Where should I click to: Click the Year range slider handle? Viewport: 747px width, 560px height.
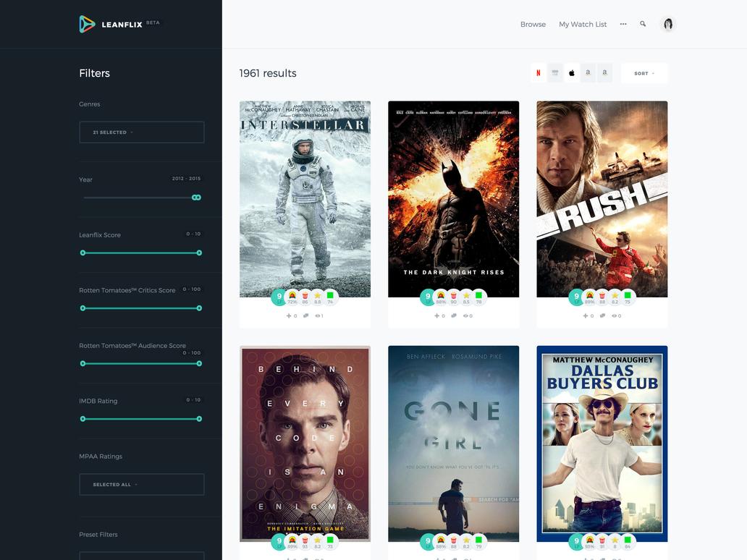pos(196,197)
